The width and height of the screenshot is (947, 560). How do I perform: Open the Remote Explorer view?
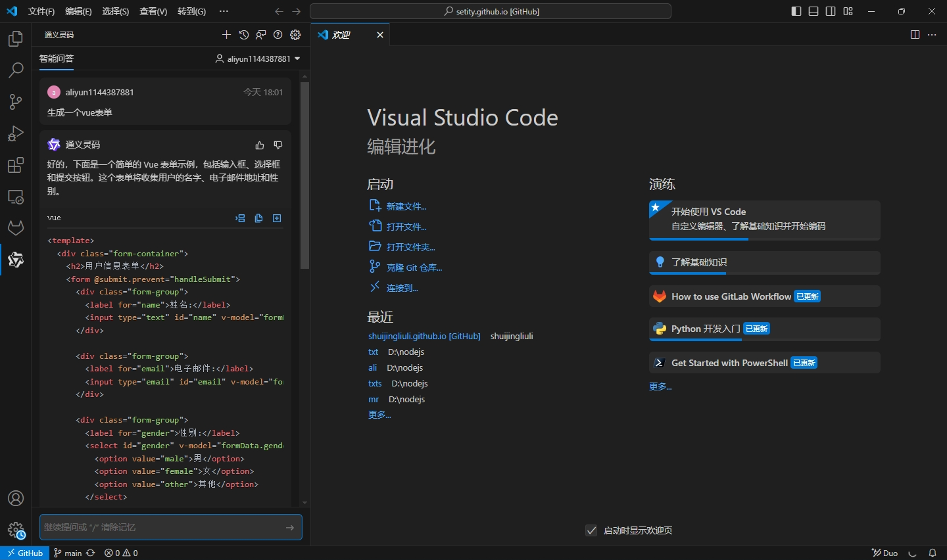click(x=16, y=197)
